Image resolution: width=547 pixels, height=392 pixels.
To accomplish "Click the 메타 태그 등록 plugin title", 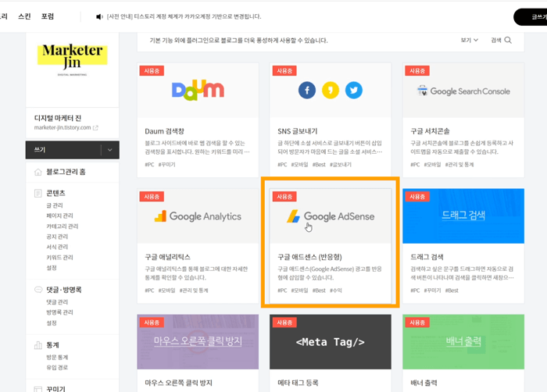I will click(x=298, y=383).
